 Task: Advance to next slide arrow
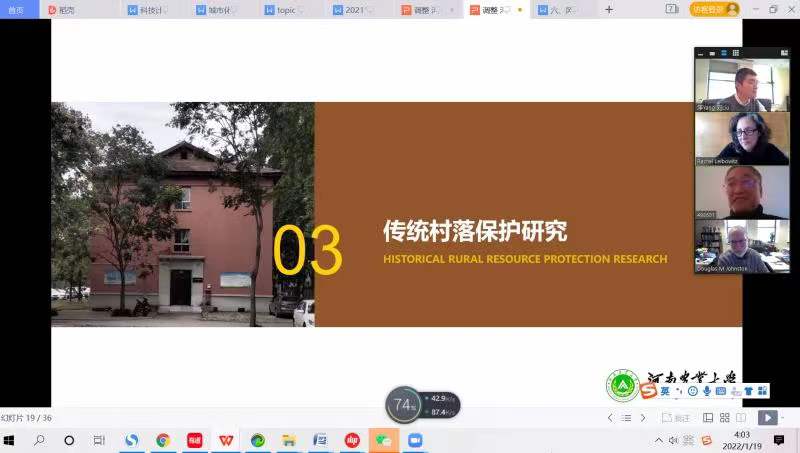(x=643, y=417)
